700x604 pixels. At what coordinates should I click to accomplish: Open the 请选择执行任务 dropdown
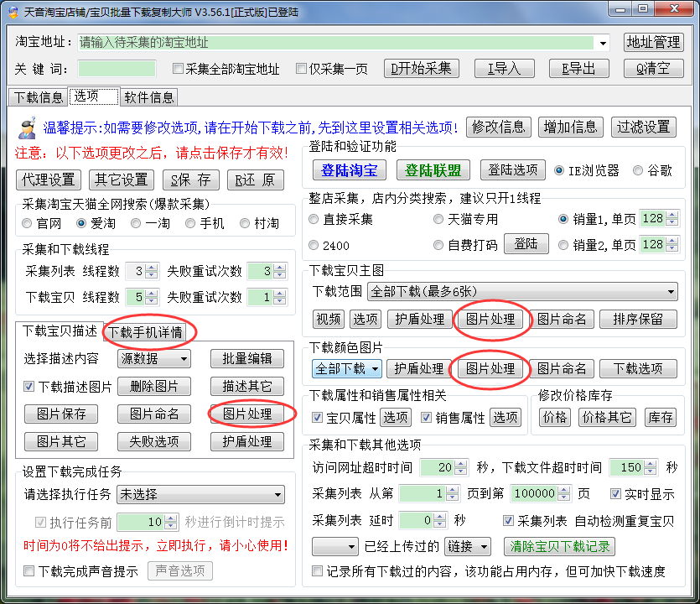point(277,494)
